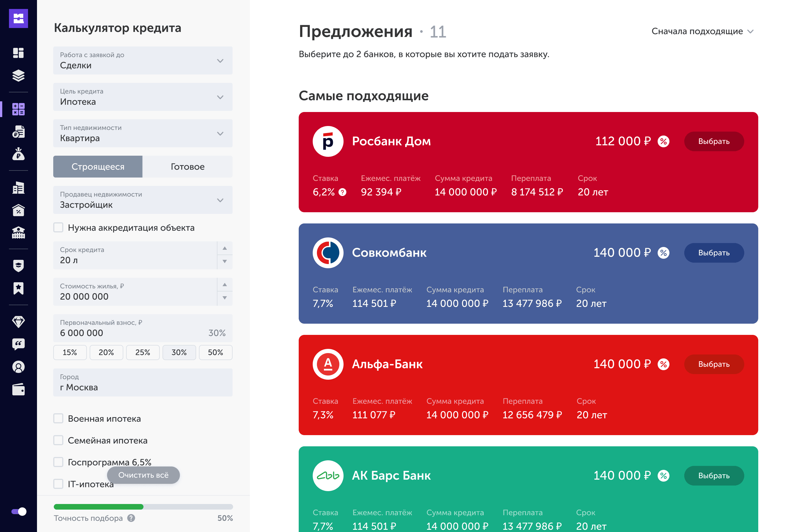Click Выбрать for Совкомбанк
Image resolution: width=807 pixels, height=532 pixels.
point(714,253)
